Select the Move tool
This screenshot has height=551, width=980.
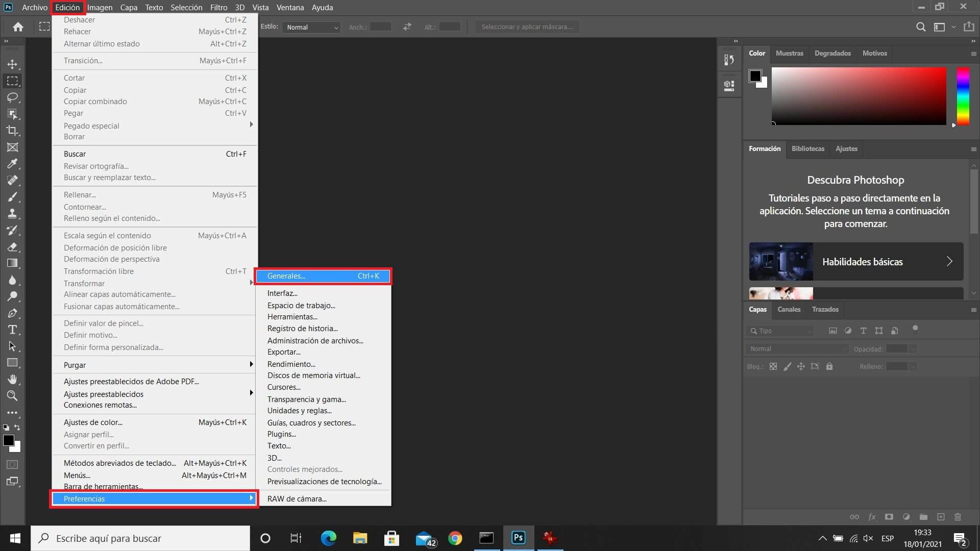[12, 64]
